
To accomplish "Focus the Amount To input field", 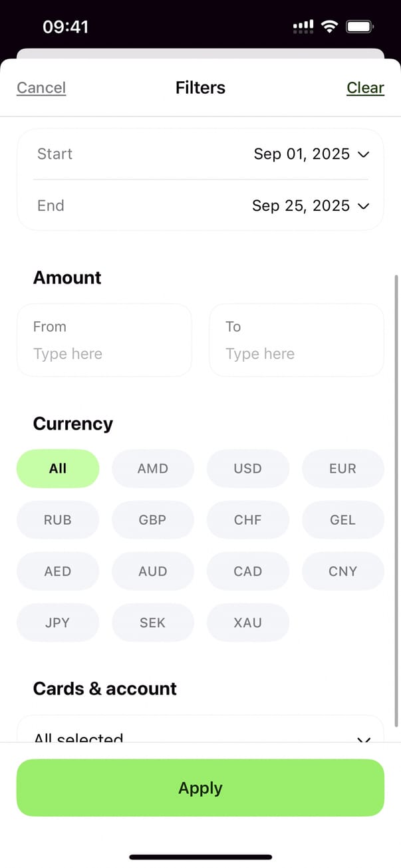I will (297, 353).
